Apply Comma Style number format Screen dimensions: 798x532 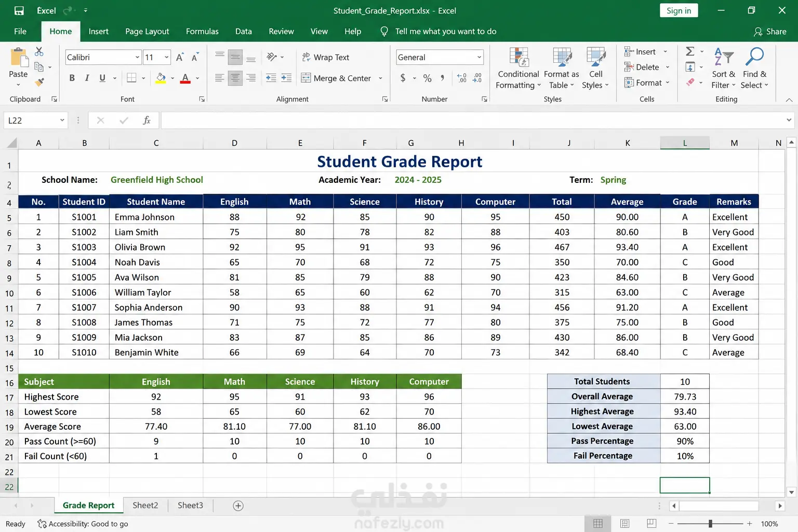[442, 78]
